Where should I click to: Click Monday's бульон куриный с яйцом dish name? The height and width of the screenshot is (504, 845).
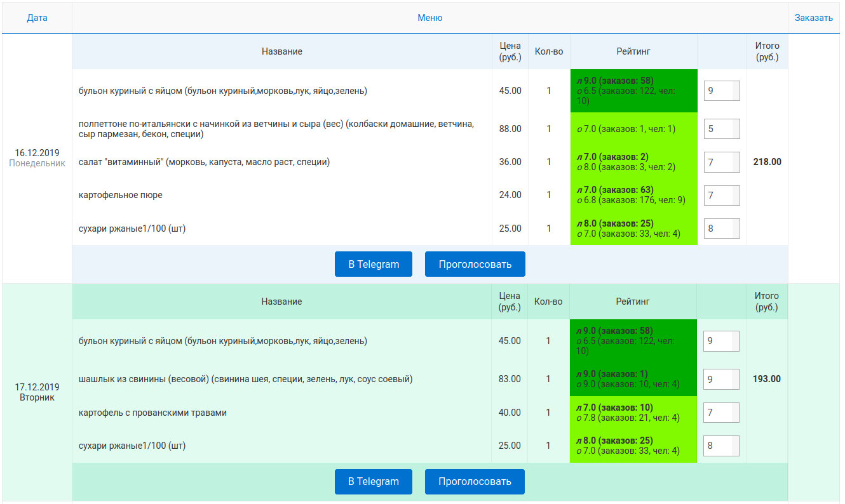[223, 91]
